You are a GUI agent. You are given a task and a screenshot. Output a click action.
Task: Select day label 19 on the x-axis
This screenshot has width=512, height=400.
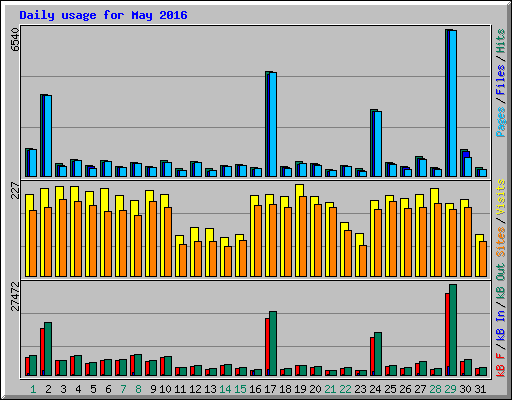(x=300, y=389)
